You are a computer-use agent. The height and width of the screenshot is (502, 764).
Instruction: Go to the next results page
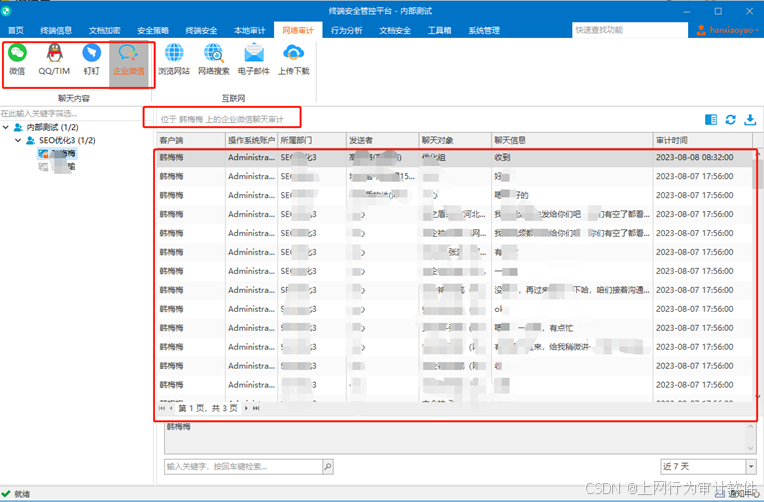coord(247,408)
